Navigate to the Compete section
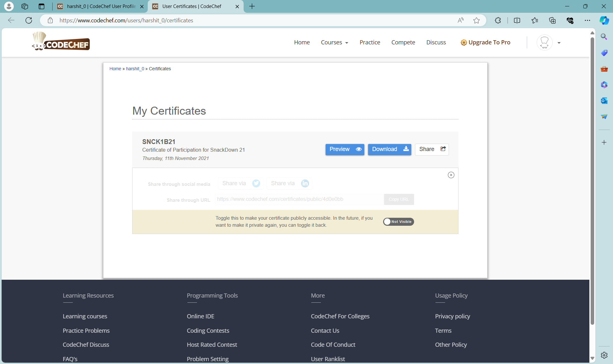Screen dimensions: 613x364 point(403,42)
